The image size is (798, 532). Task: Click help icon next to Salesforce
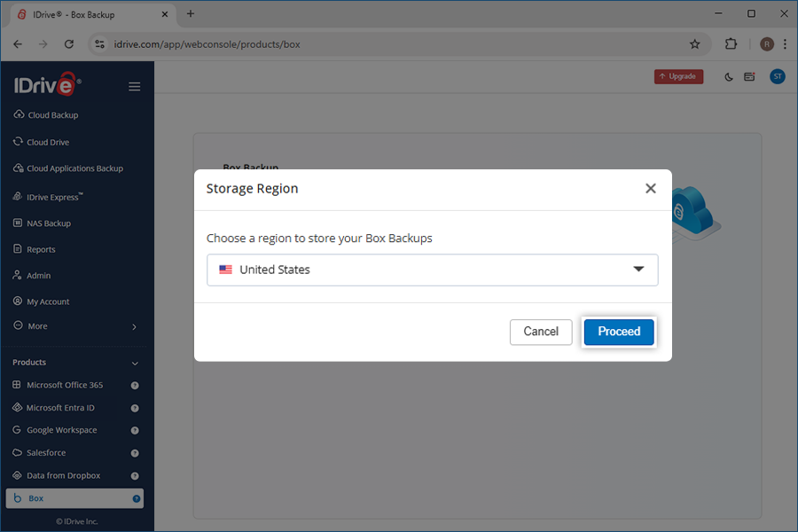(135, 453)
